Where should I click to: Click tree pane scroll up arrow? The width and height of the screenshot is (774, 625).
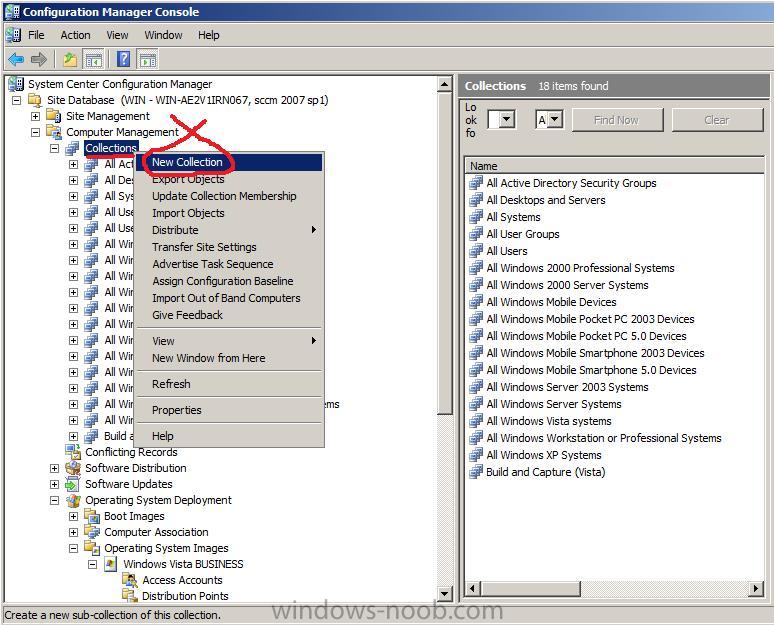click(x=445, y=84)
